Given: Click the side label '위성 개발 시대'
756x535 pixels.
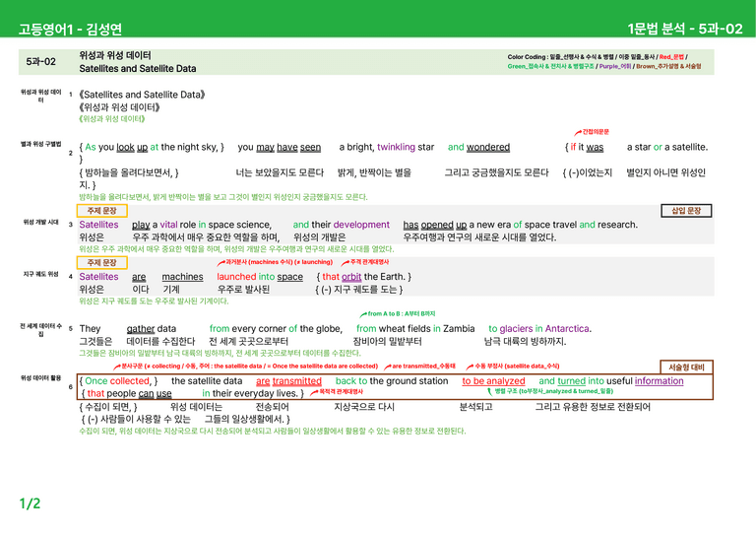Looking at the screenshot, I should (x=41, y=223).
